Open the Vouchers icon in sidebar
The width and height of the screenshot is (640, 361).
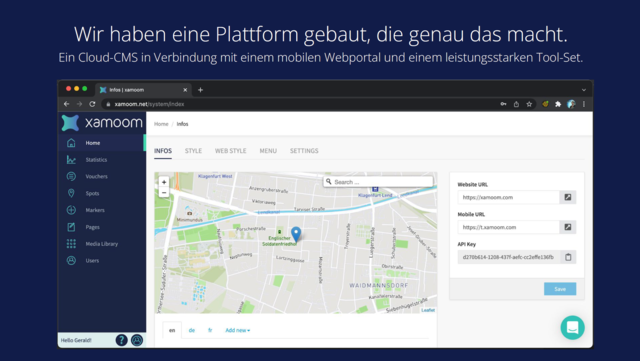click(71, 176)
